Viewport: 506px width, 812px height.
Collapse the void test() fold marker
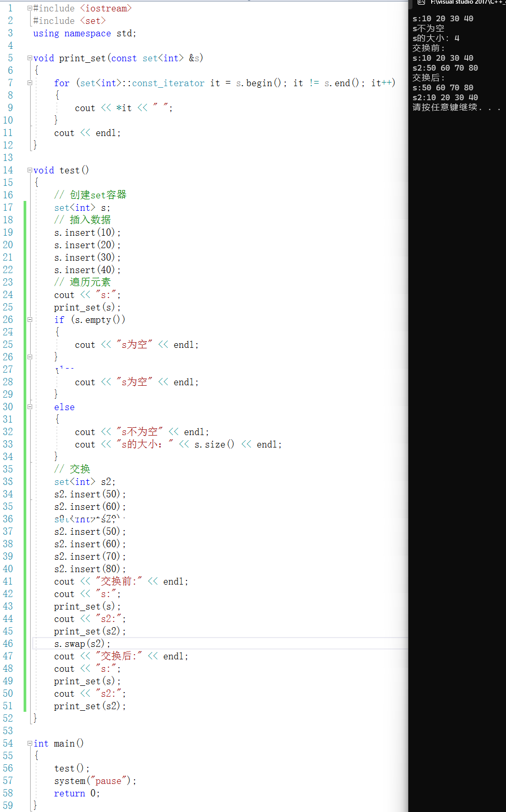(30, 170)
